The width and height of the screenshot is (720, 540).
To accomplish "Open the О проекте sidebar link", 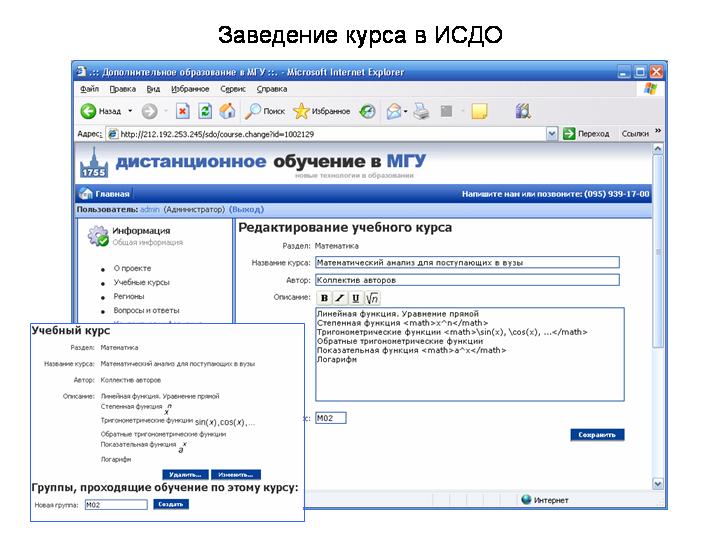I will [x=132, y=268].
